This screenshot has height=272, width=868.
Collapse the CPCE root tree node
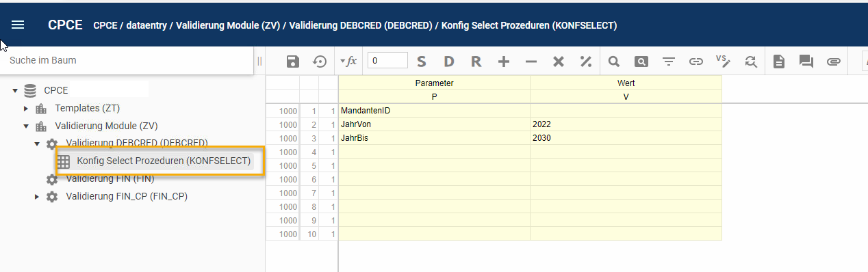pyautogui.click(x=15, y=90)
